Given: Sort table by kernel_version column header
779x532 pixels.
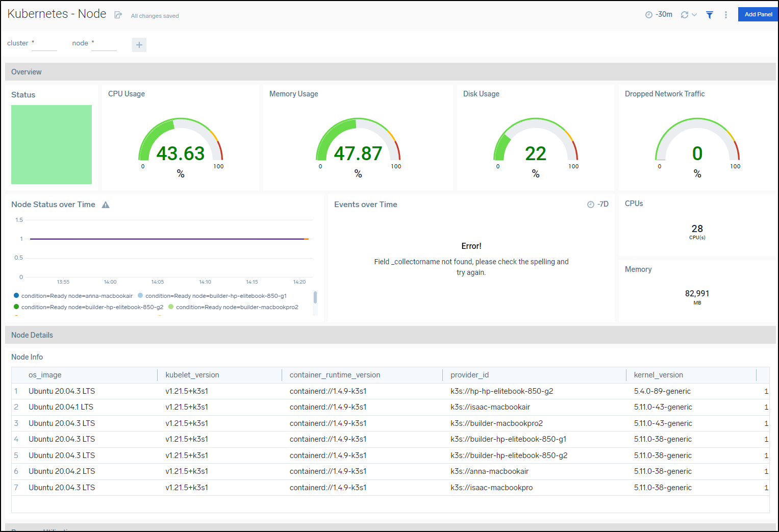Looking at the screenshot, I should point(658,375).
